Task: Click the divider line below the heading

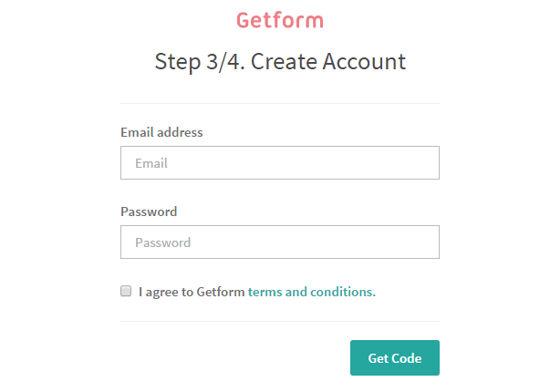Action: [x=280, y=103]
